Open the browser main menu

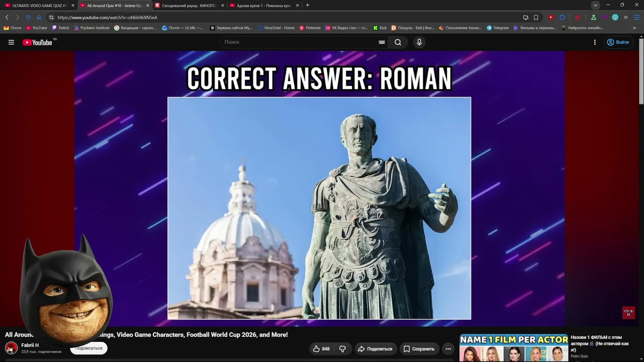coord(636,17)
